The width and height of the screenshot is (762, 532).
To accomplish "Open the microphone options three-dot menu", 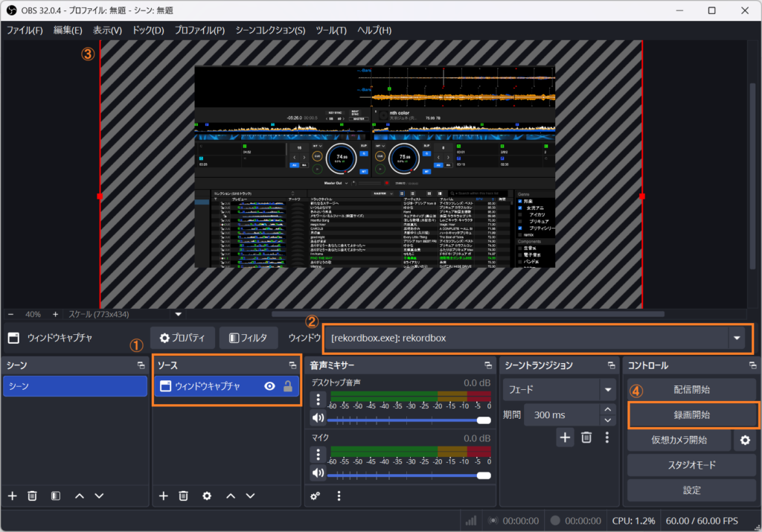I will [318, 454].
